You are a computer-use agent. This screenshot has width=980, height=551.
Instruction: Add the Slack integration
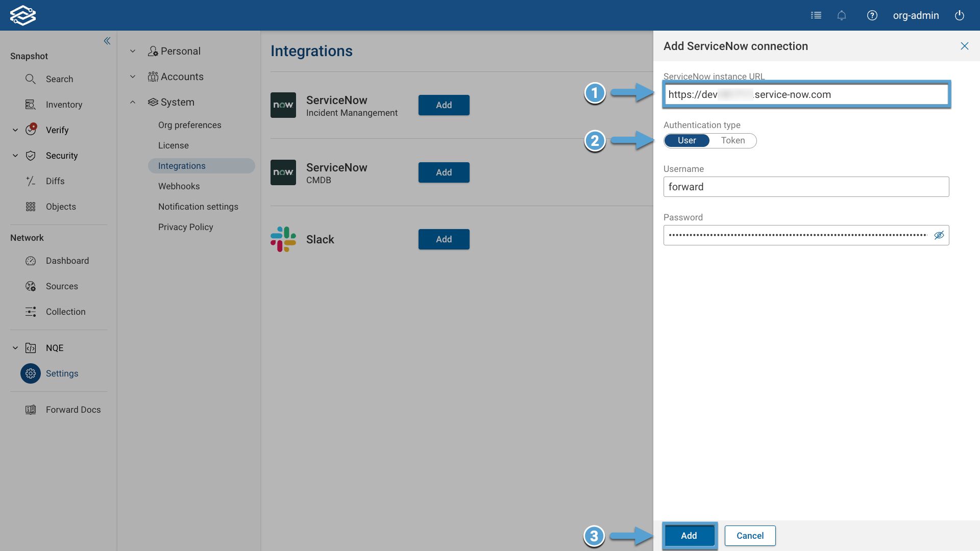(x=443, y=239)
